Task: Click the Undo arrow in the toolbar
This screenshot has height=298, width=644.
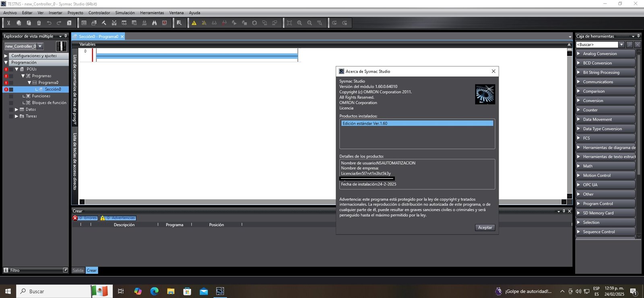Action: pyautogui.click(x=49, y=23)
